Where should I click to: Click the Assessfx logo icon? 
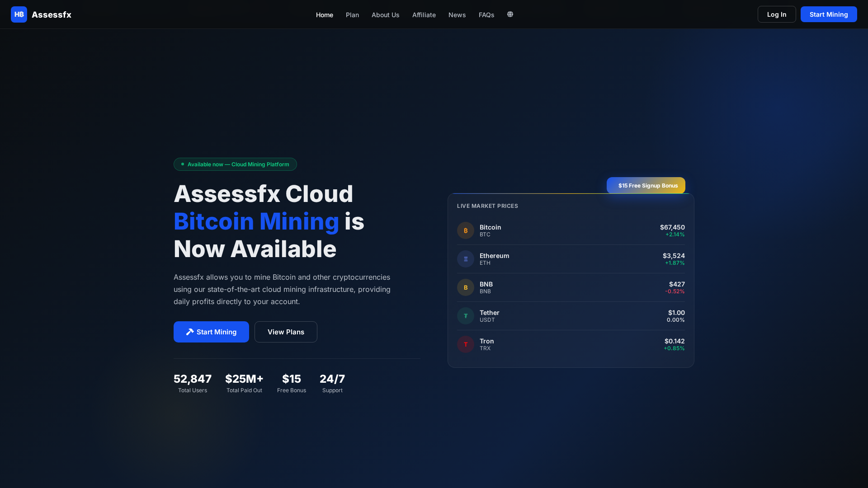(19, 14)
